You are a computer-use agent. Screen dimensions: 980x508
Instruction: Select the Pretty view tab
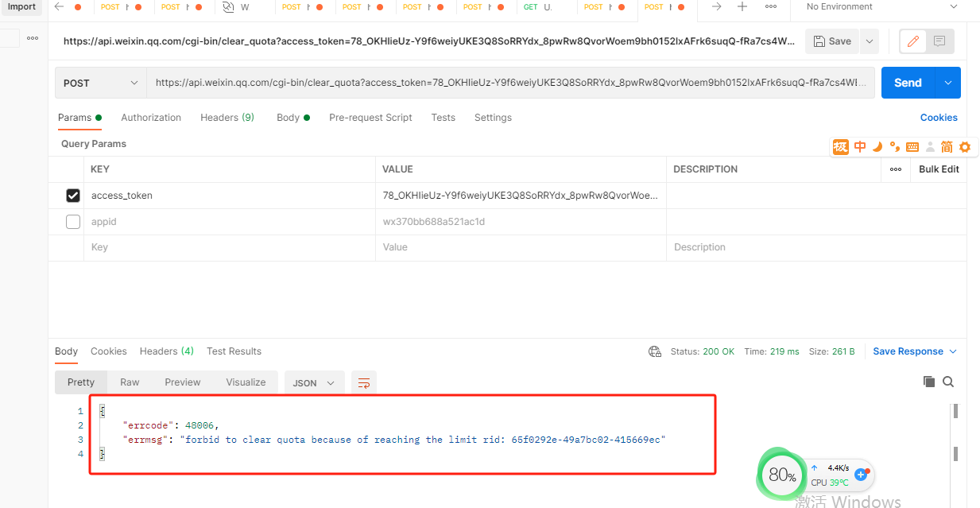point(81,382)
